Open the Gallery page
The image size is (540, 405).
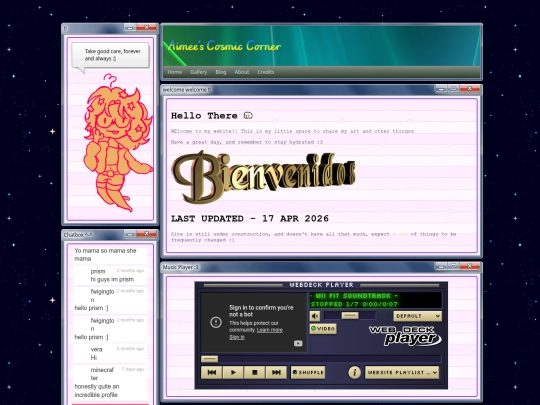pos(198,72)
